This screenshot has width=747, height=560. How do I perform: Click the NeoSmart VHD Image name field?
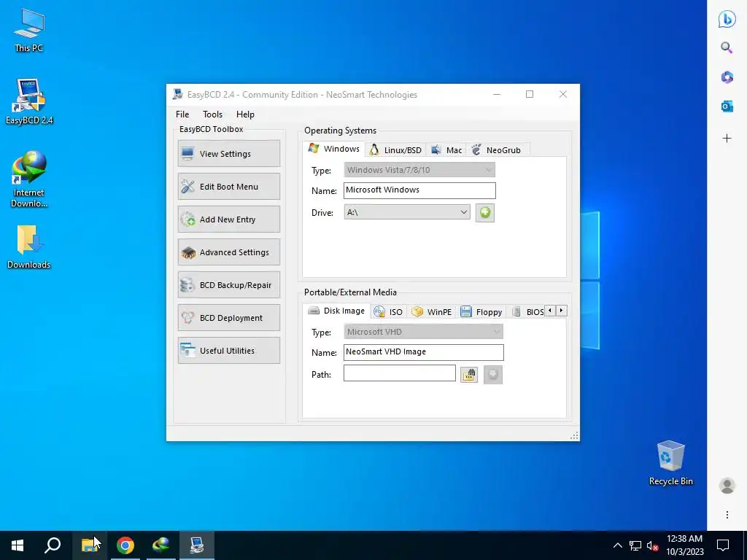pos(423,352)
